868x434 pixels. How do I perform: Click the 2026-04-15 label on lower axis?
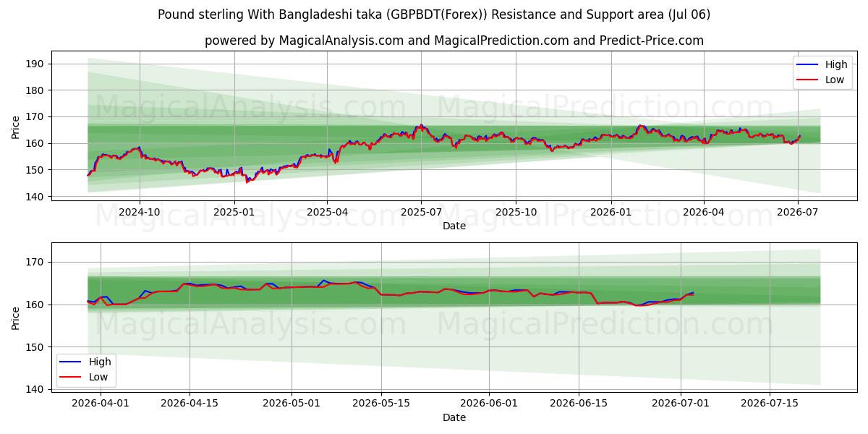click(190, 404)
